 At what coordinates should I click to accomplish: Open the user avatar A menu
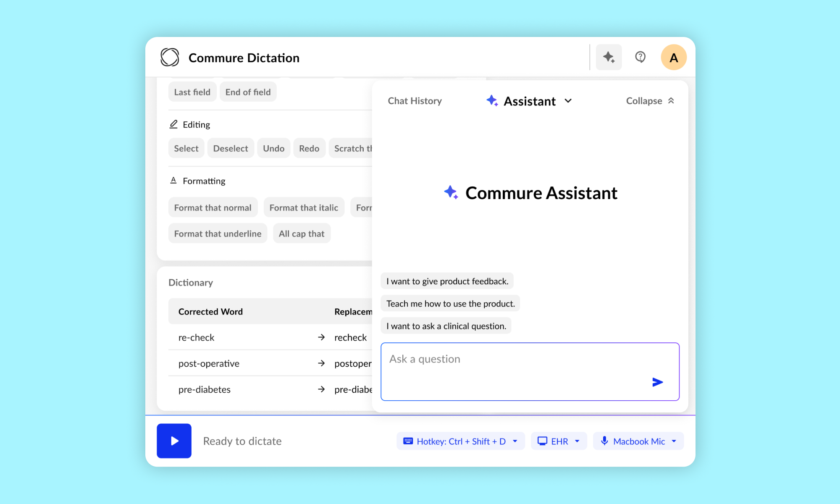tap(673, 58)
